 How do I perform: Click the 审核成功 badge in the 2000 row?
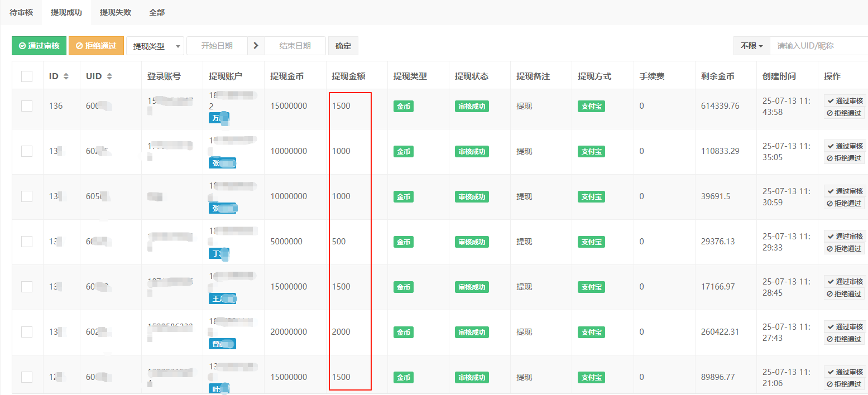point(472,333)
